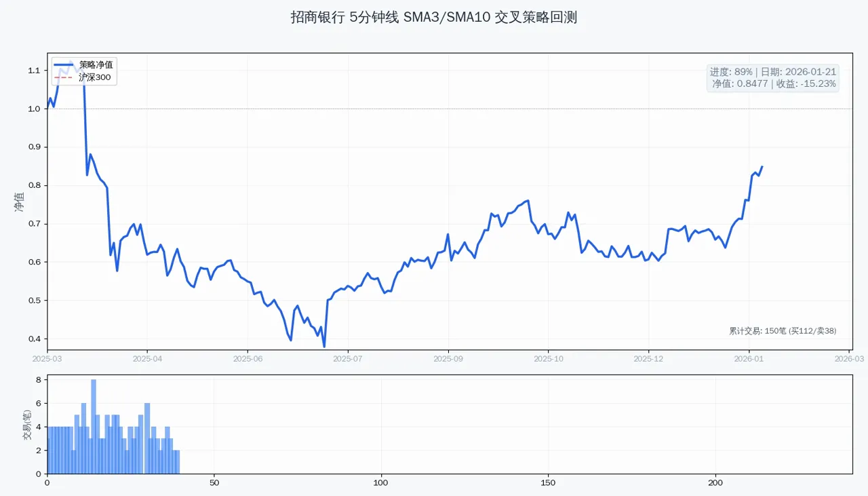Image resolution: width=868 pixels, height=496 pixels.
Task: Click the 进度: 89% | 日期: 2026-01-21 status line
Action: 773,72
